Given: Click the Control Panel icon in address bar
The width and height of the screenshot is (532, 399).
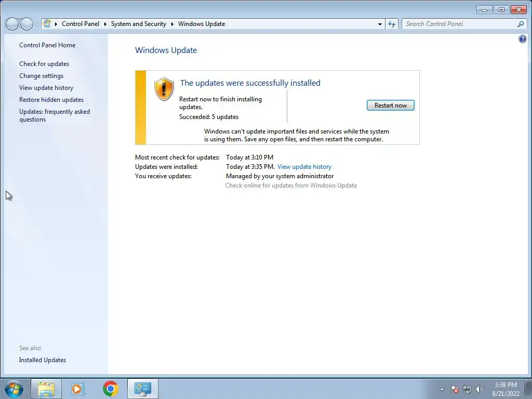Looking at the screenshot, I should click(47, 24).
